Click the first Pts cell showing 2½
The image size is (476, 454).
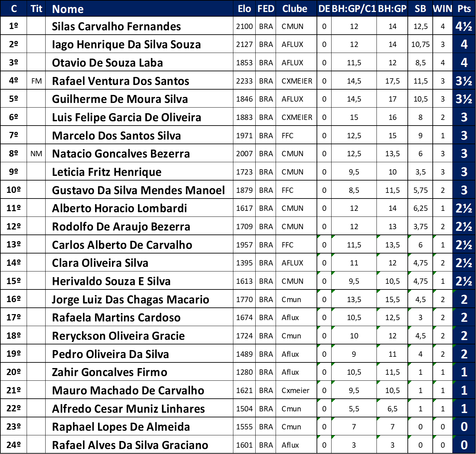tap(464, 208)
